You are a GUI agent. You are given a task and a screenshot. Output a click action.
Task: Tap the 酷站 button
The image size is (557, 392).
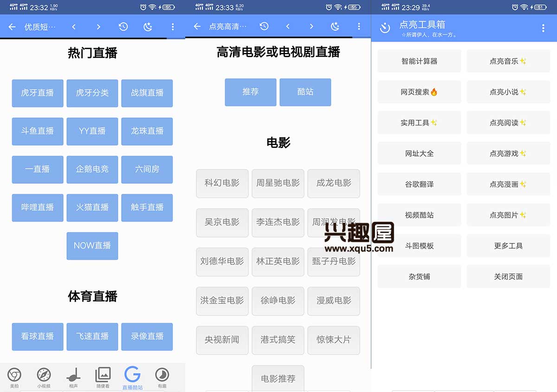(305, 92)
